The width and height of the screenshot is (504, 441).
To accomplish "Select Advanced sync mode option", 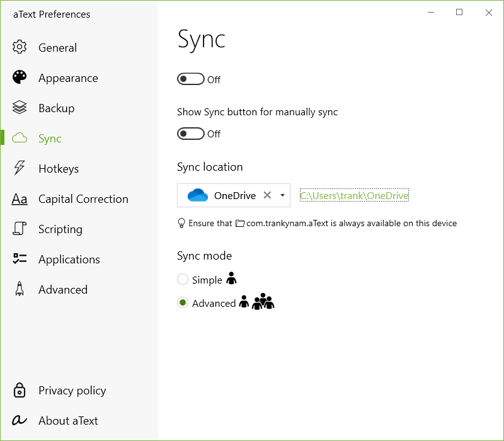I will 182,302.
